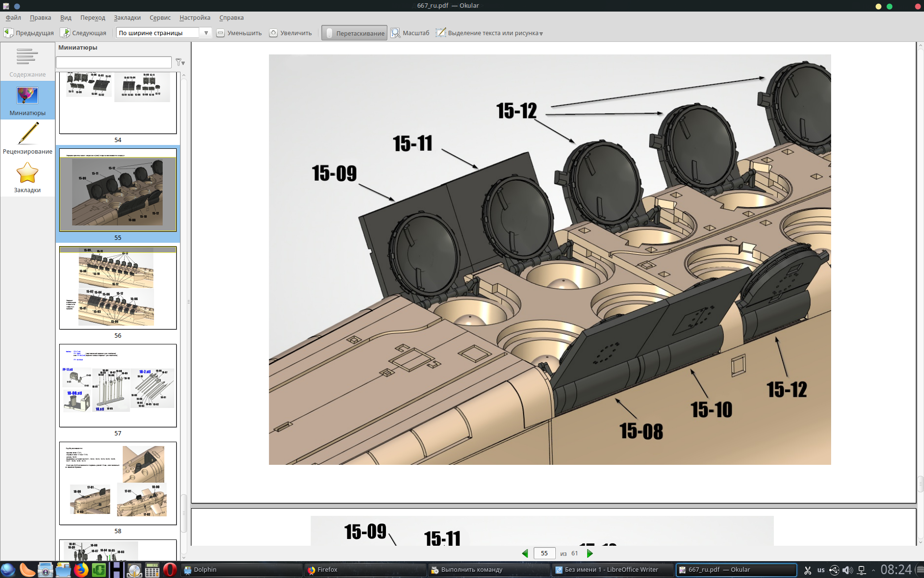Click the 08:24 clock in the taskbar
The width and height of the screenshot is (924, 578).
pyautogui.click(x=896, y=570)
